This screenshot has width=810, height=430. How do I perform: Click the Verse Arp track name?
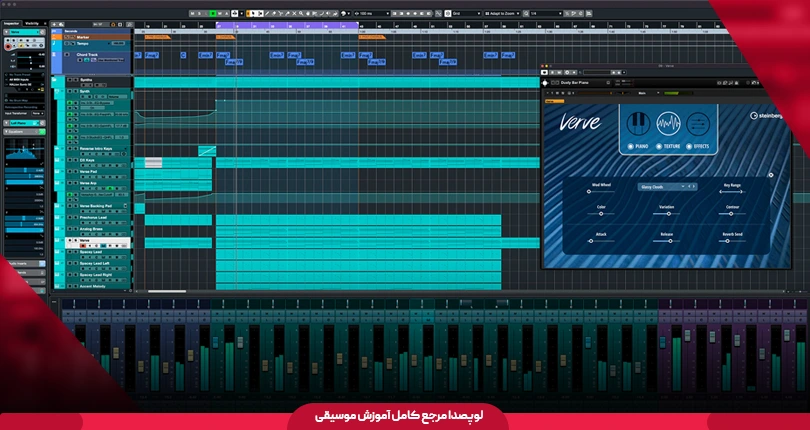88,183
